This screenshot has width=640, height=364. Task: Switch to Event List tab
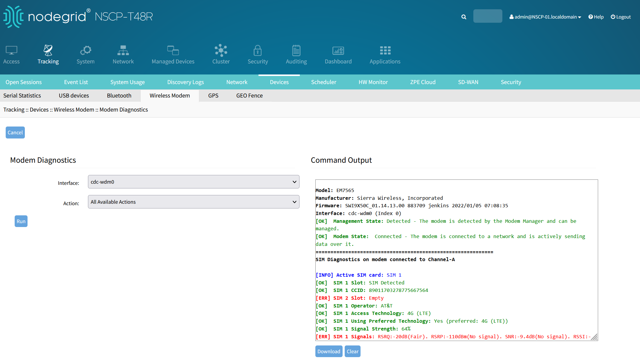[76, 82]
